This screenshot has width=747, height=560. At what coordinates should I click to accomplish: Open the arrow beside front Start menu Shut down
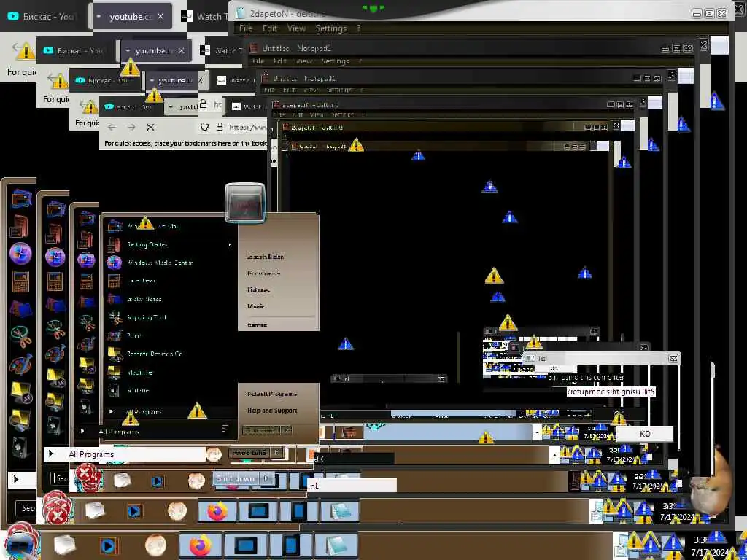[x=287, y=430]
